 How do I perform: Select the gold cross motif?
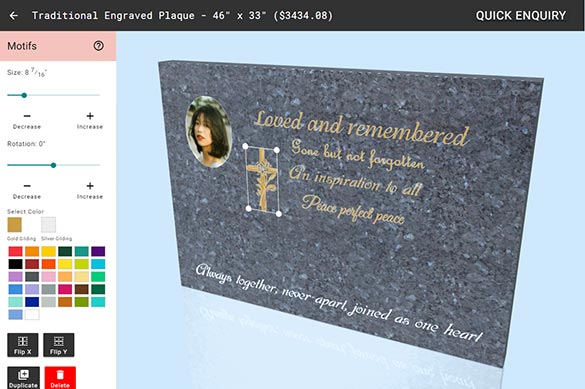tap(262, 180)
